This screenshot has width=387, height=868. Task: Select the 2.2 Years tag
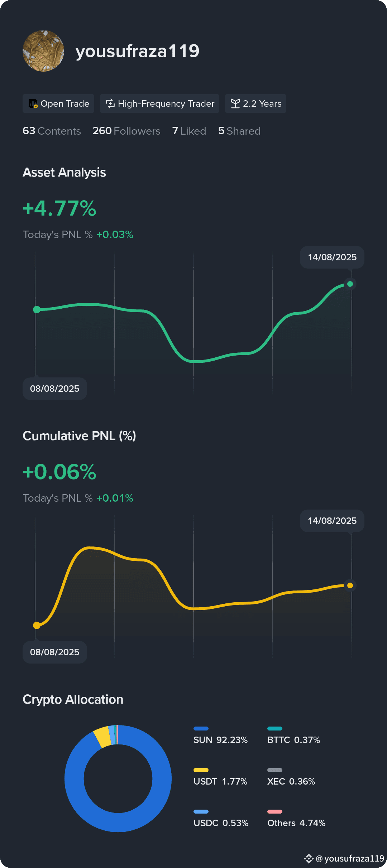coord(255,103)
